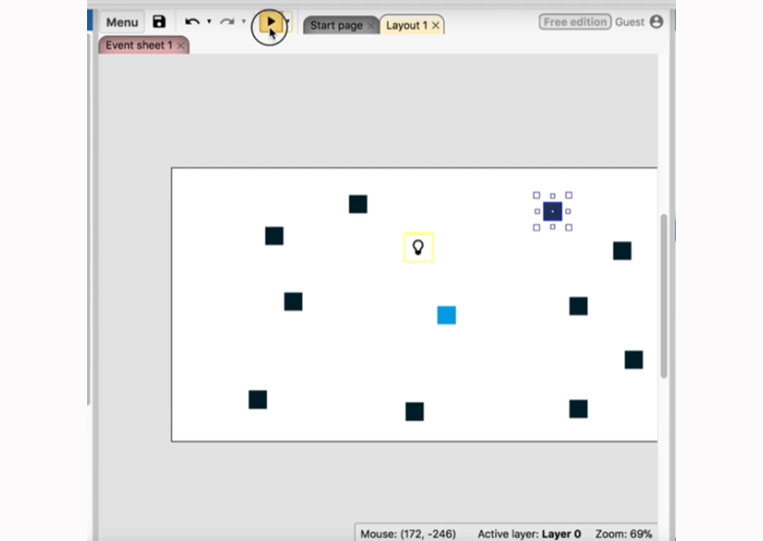Click the selected navy square's center
The image size is (763, 541).
click(x=552, y=212)
